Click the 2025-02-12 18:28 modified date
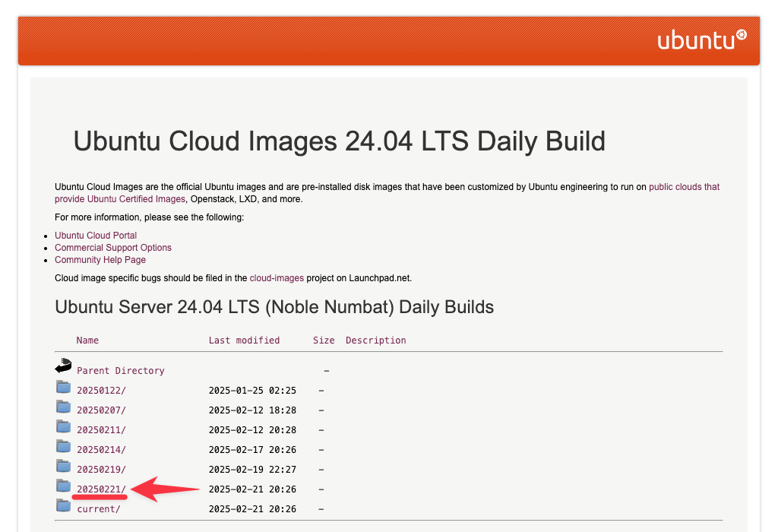The width and height of the screenshot is (778, 532). point(252,410)
